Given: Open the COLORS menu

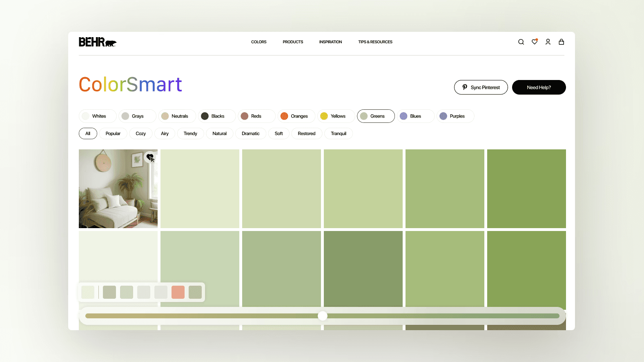Looking at the screenshot, I should tap(259, 42).
